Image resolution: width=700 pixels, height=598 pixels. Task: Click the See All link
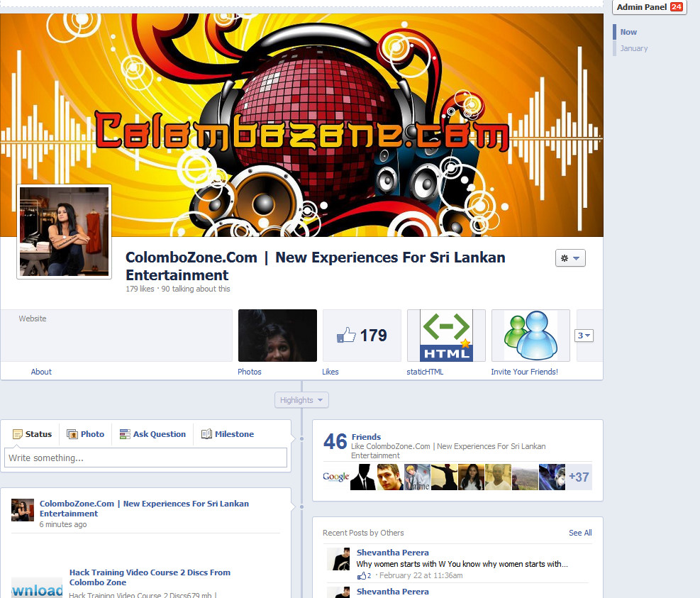[580, 533]
